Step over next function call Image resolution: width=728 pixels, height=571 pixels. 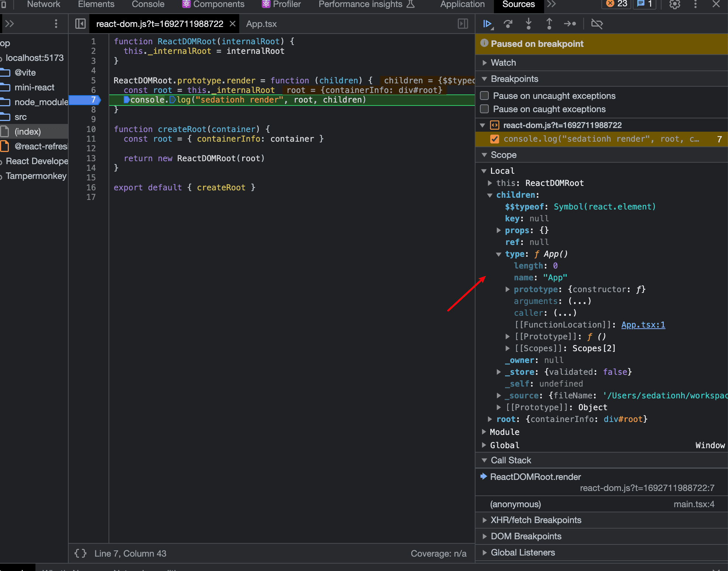508,24
